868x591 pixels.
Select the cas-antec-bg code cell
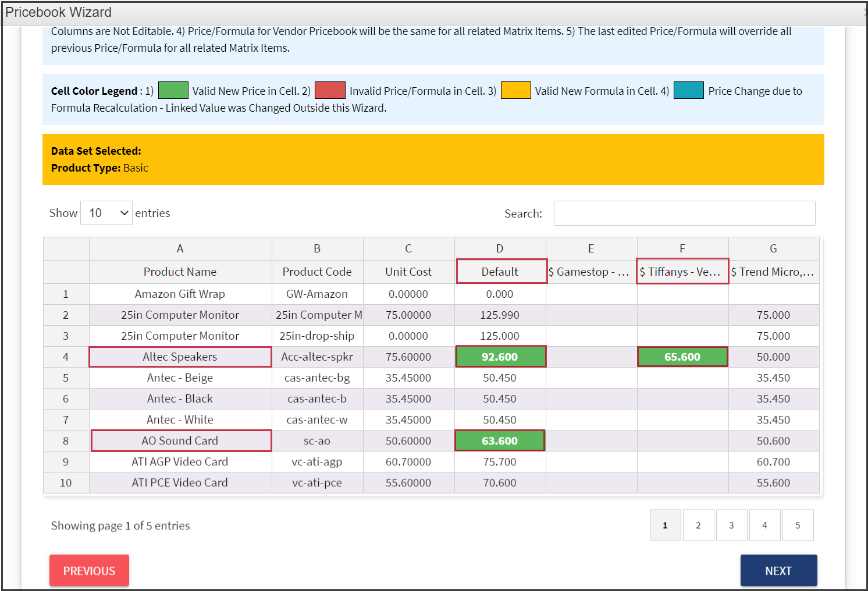click(x=317, y=378)
